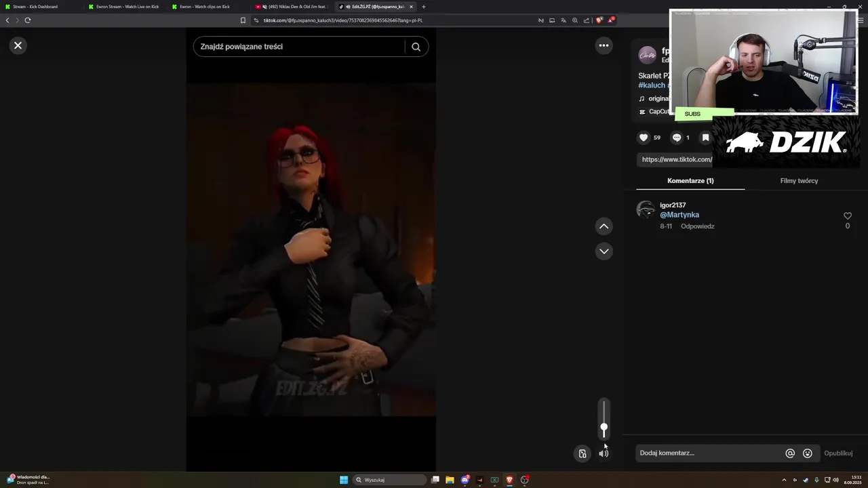Toggle the auto-scroll icon beside volume
The image size is (868, 488).
[583, 453]
